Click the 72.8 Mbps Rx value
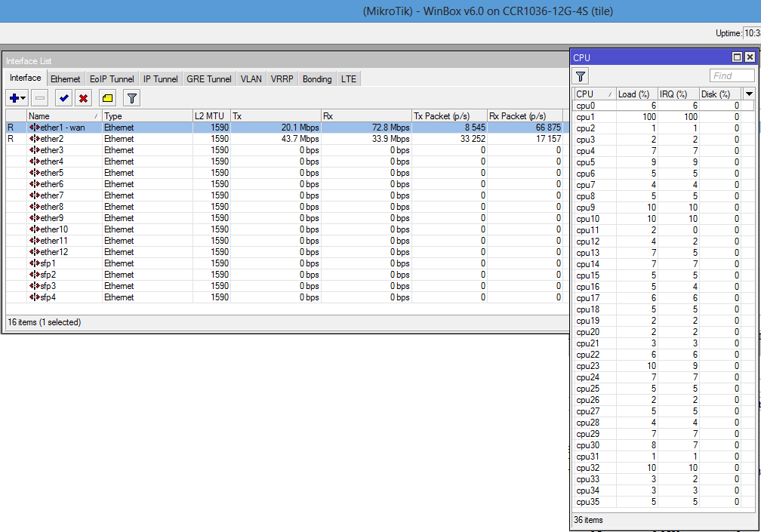Image resolution: width=761 pixels, height=532 pixels. pos(391,128)
